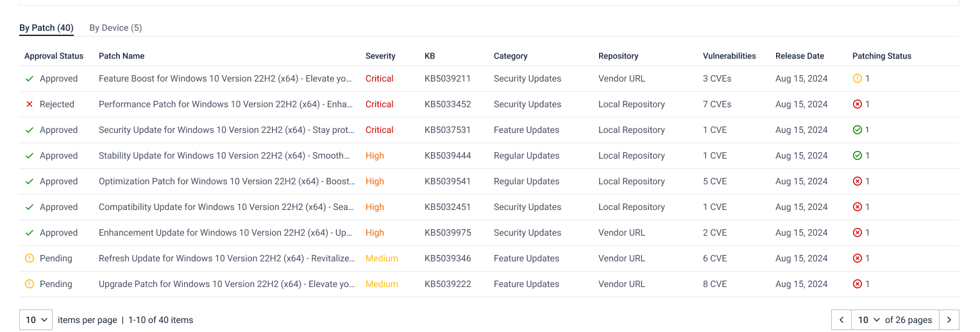This screenshot has width=980, height=332.
Task: Open the items per page dropdown
Action: [36, 320]
